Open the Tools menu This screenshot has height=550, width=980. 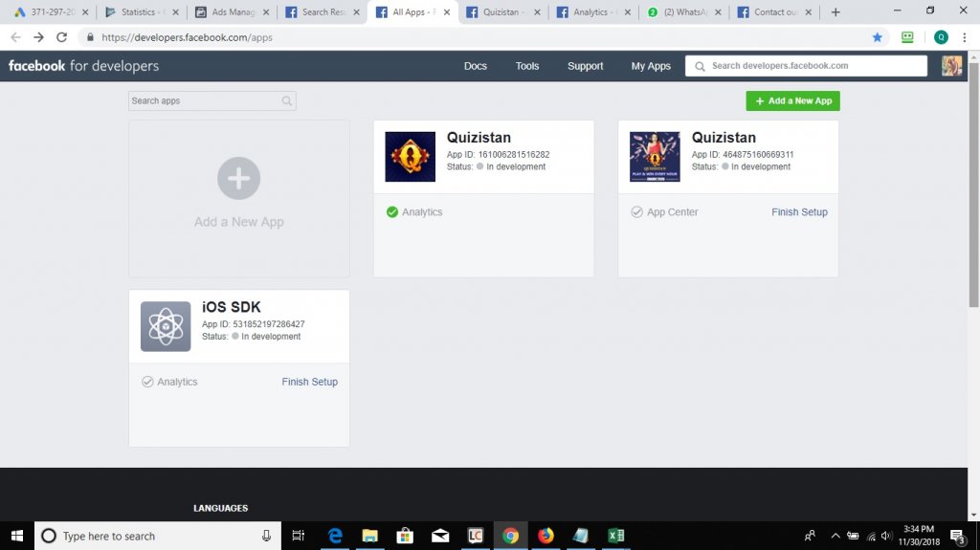(x=527, y=66)
